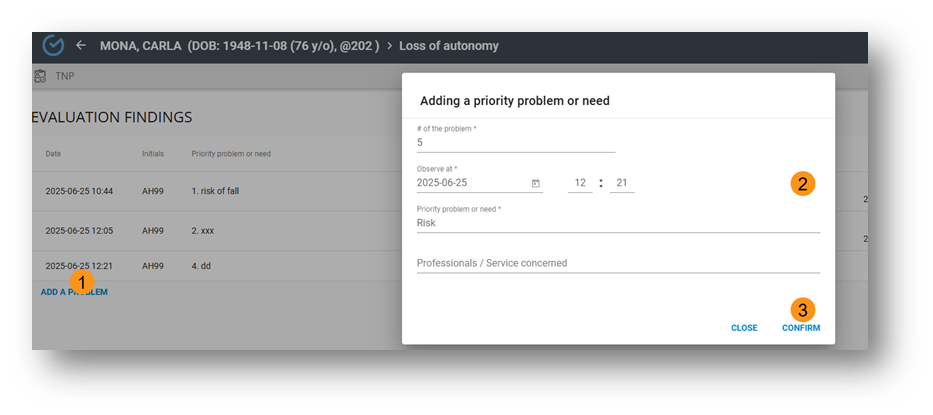The height and width of the screenshot is (415, 933).
Task: Select the Loss of autonomy breadcrumb
Action: (x=448, y=46)
